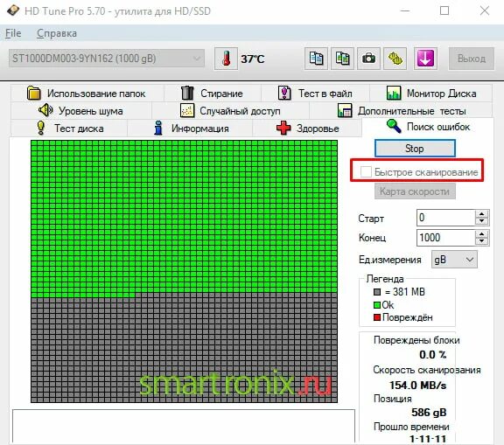
Task: Click the Старт value field
Action: 445,218
